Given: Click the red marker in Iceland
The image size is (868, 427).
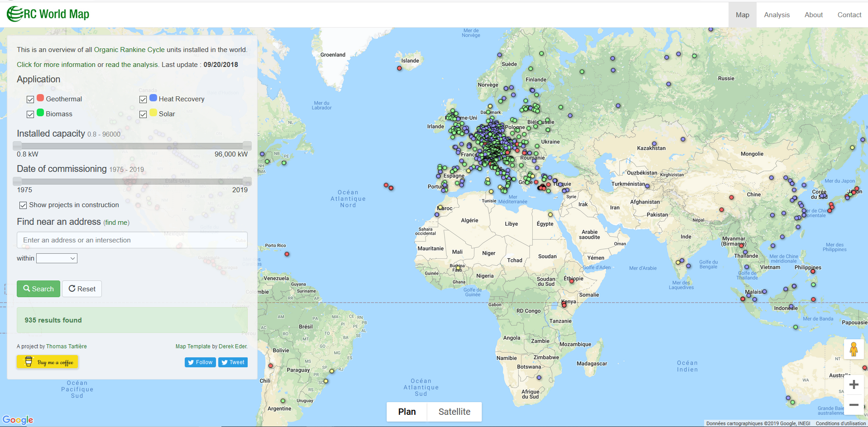Looking at the screenshot, I should 399,68.
